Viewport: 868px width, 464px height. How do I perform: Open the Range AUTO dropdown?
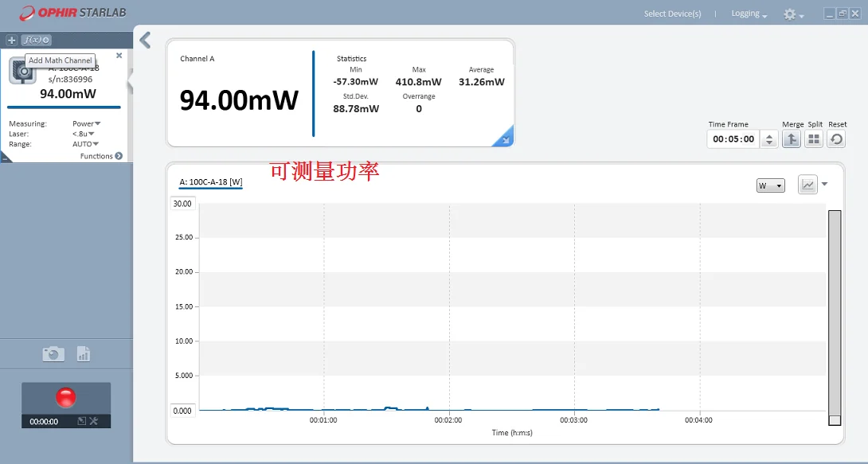(x=85, y=144)
